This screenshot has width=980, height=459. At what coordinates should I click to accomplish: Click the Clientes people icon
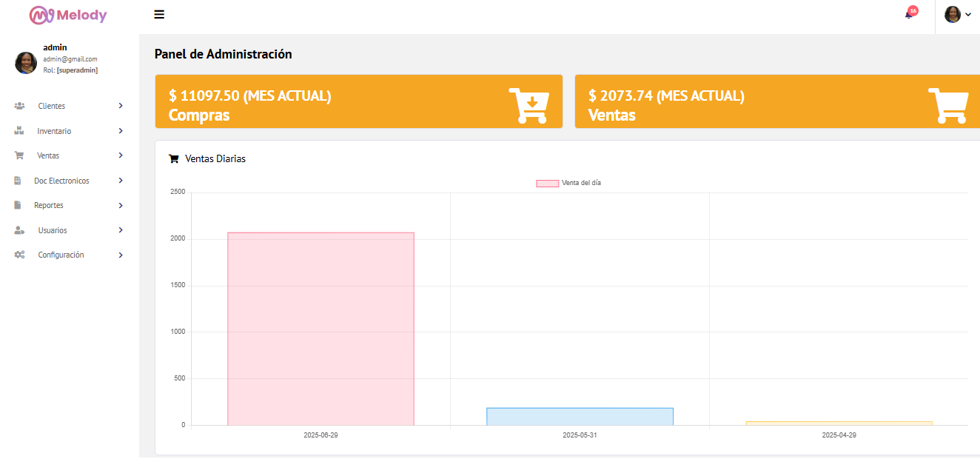(19, 106)
